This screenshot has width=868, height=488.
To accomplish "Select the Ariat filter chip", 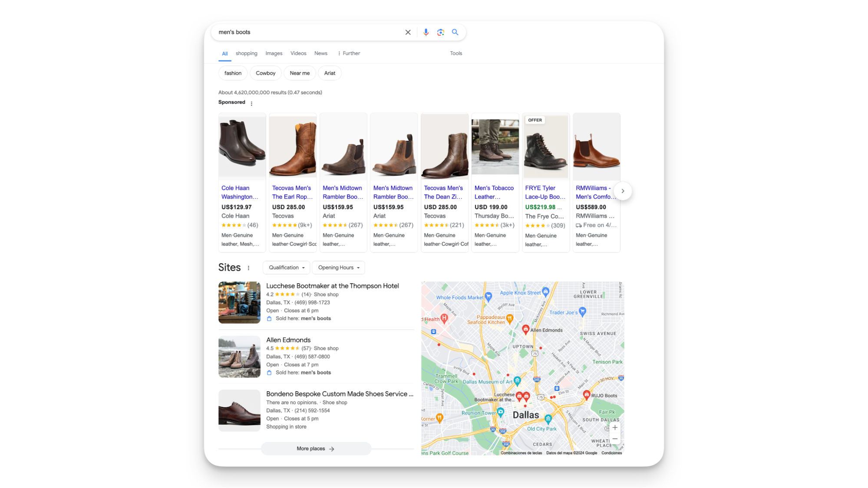I will (x=330, y=73).
